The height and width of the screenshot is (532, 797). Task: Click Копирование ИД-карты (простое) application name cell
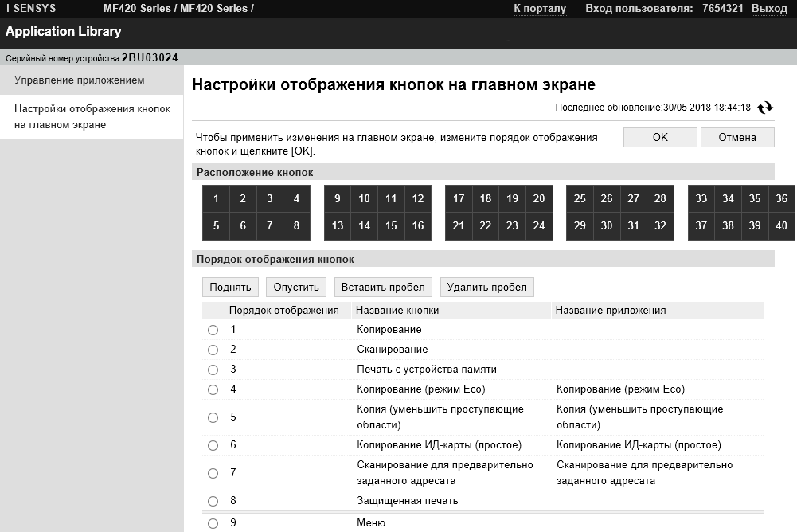pyautogui.click(x=639, y=445)
